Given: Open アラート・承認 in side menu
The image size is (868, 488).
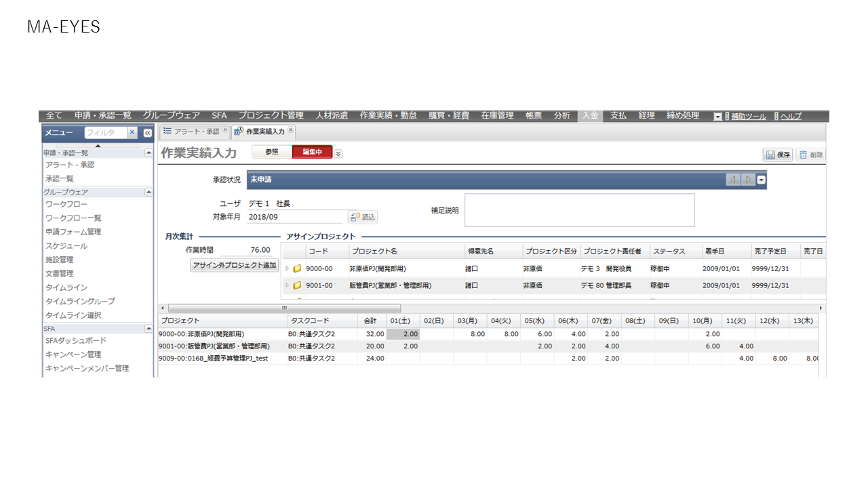Looking at the screenshot, I should coord(70,165).
